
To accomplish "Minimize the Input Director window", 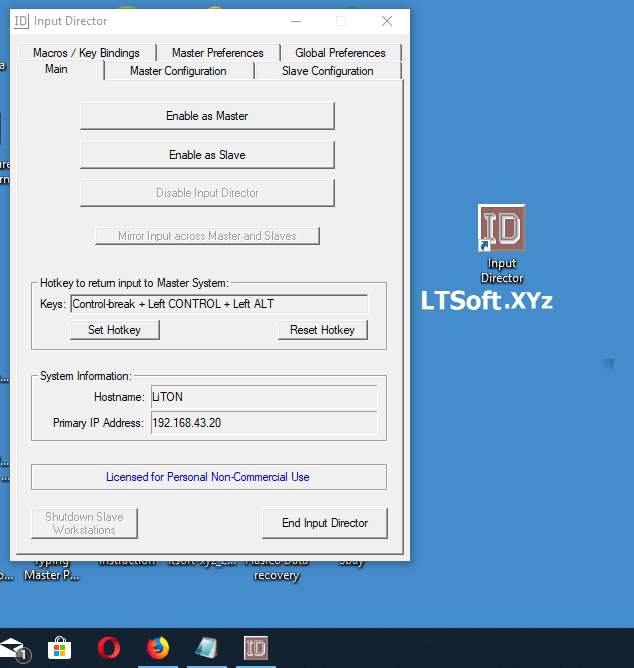I will [x=296, y=21].
